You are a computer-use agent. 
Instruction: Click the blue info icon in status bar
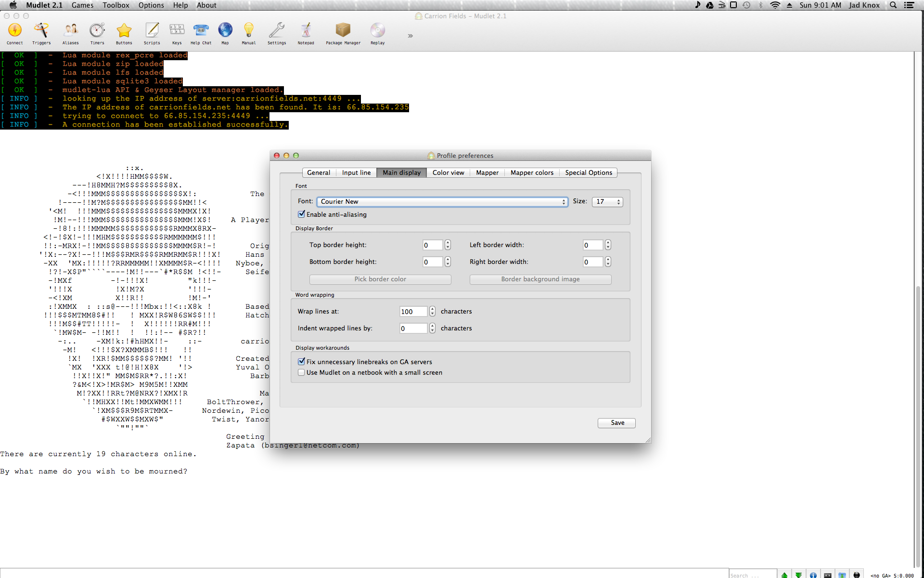pyautogui.click(x=813, y=574)
